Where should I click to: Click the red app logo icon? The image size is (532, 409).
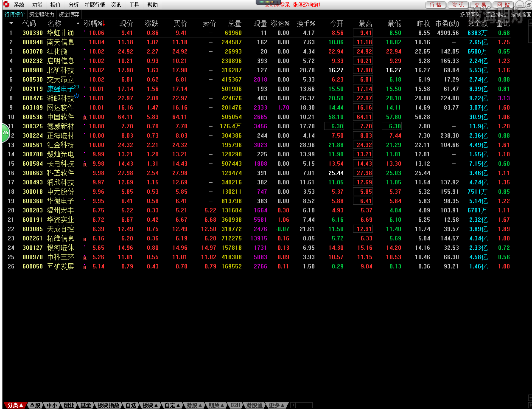coord(6,5)
